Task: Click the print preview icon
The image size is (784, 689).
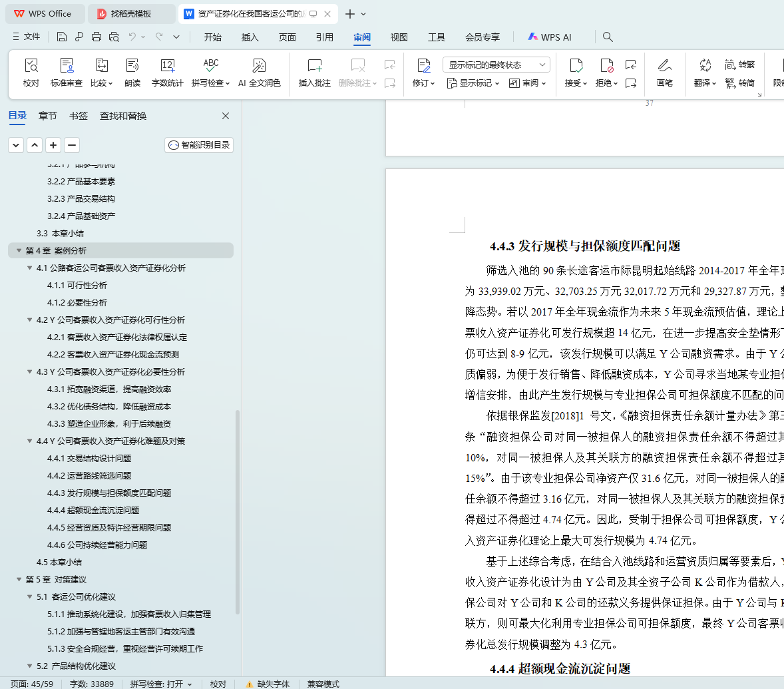Action: (x=114, y=37)
